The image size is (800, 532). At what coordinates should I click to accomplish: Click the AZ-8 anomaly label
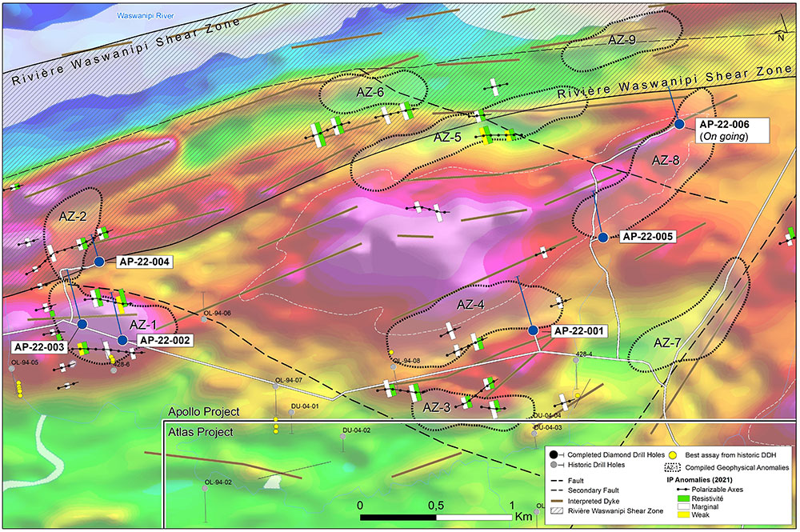[666, 161]
